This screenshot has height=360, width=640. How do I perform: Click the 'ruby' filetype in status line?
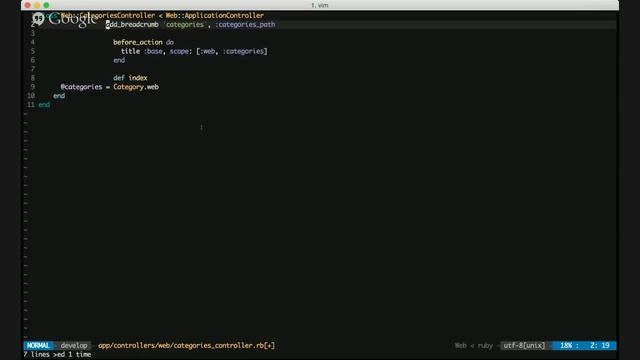[x=485, y=345]
